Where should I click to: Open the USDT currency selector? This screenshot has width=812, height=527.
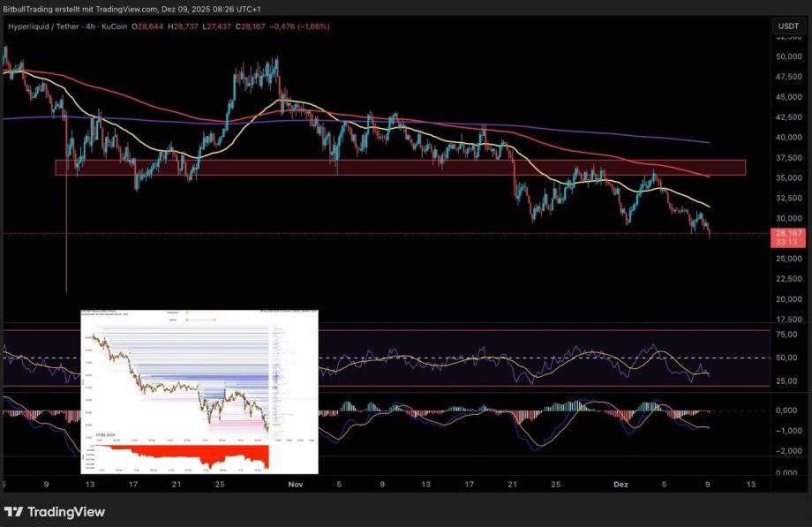click(786, 26)
